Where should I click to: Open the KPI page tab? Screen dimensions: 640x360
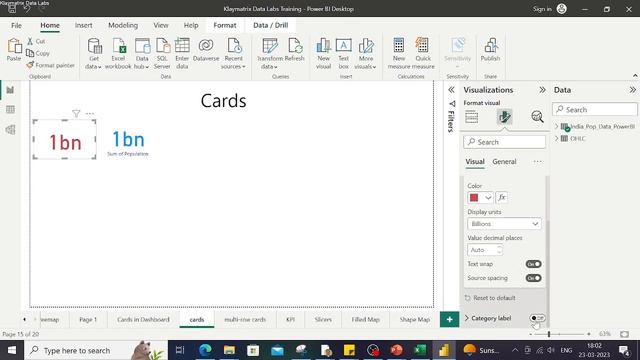pos(290,320)
